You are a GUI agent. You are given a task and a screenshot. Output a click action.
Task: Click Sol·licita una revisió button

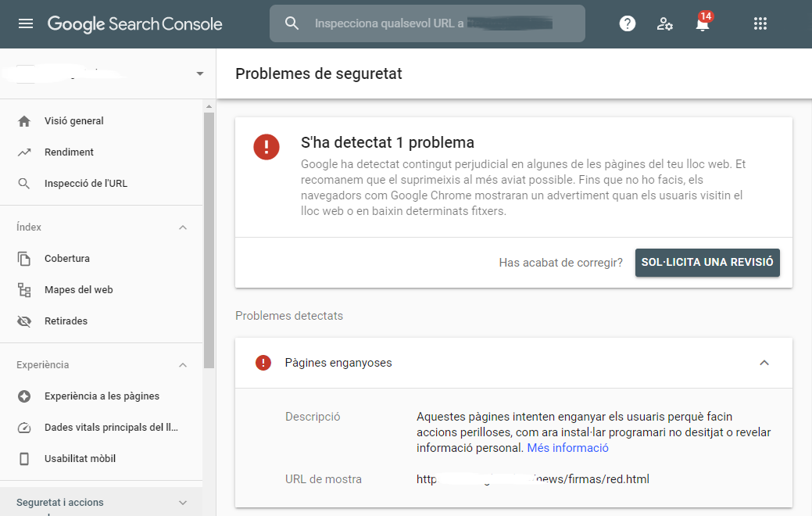pyautogui.click(x=707, y=263)
